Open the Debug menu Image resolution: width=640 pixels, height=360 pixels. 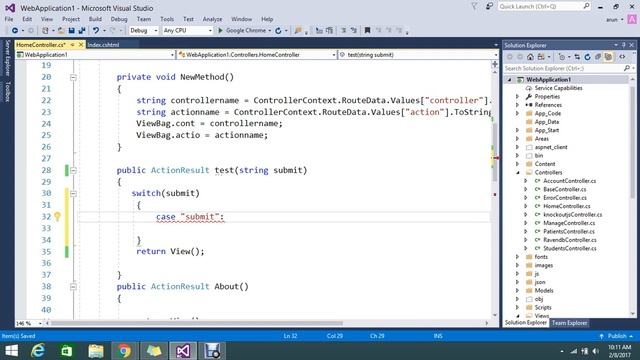coord(119,19)
